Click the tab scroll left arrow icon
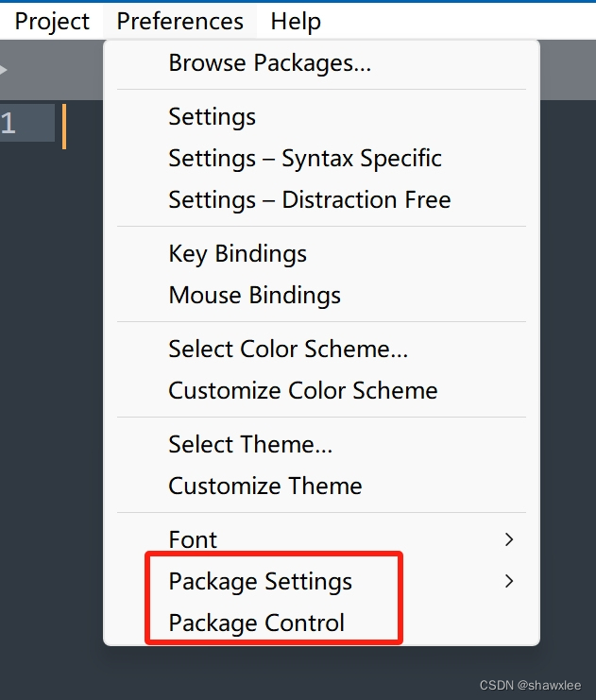Viewport: 596px width, 700px height. 3,70
